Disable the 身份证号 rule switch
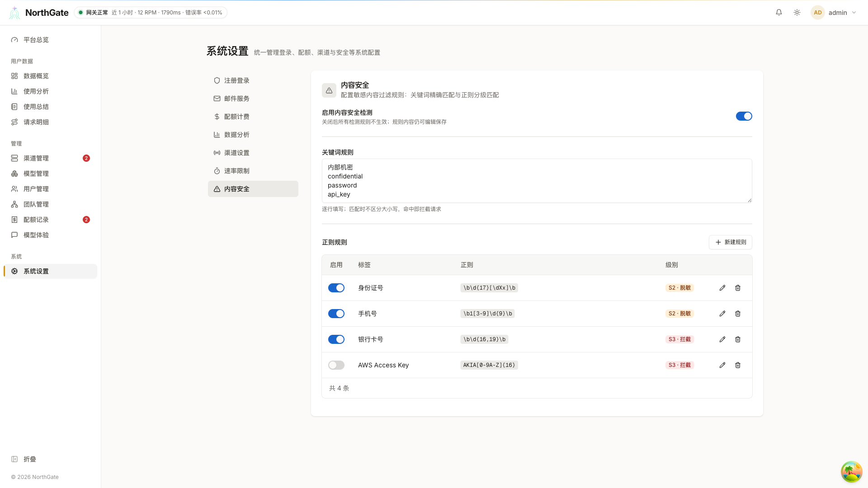The height and width of the screenshot is (488, 868). coord(336,288)
